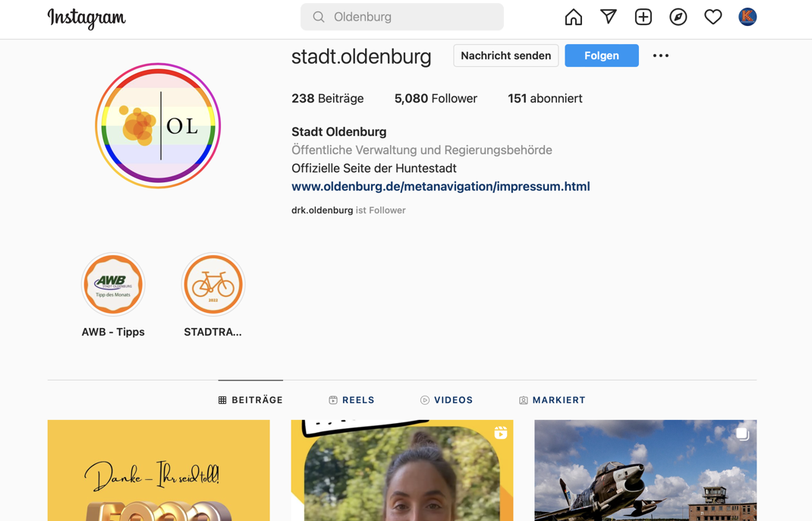Click the 'Stadt Oldenburg' display name
Screen dimensions: 812x521
click(339, 131)
